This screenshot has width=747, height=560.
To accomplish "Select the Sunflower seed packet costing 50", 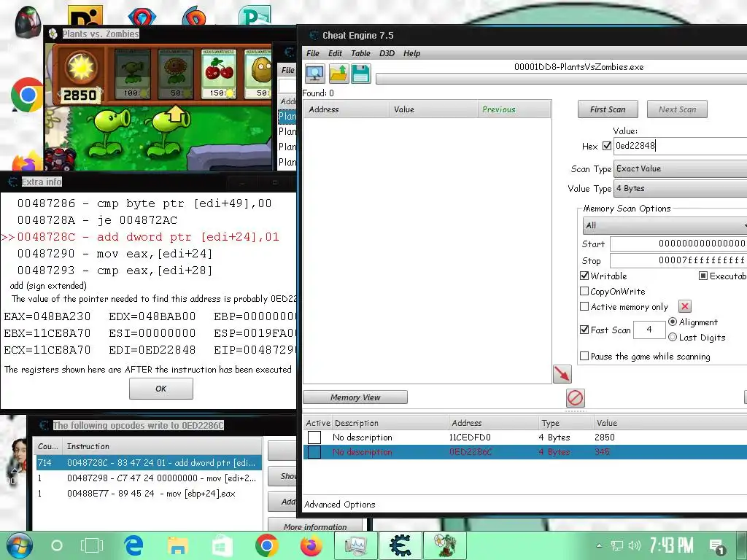I will tap(175, 74).
